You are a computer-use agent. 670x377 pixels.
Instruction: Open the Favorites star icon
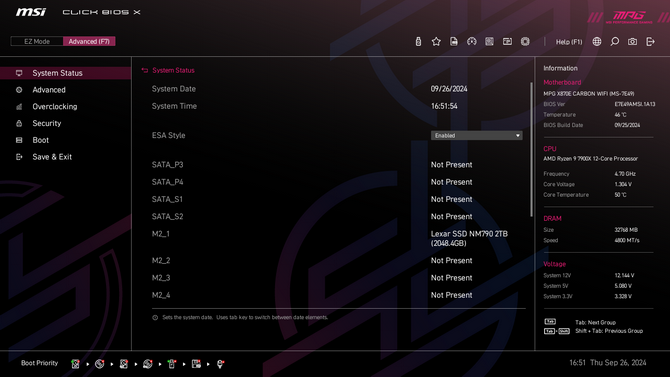[436, 41]
